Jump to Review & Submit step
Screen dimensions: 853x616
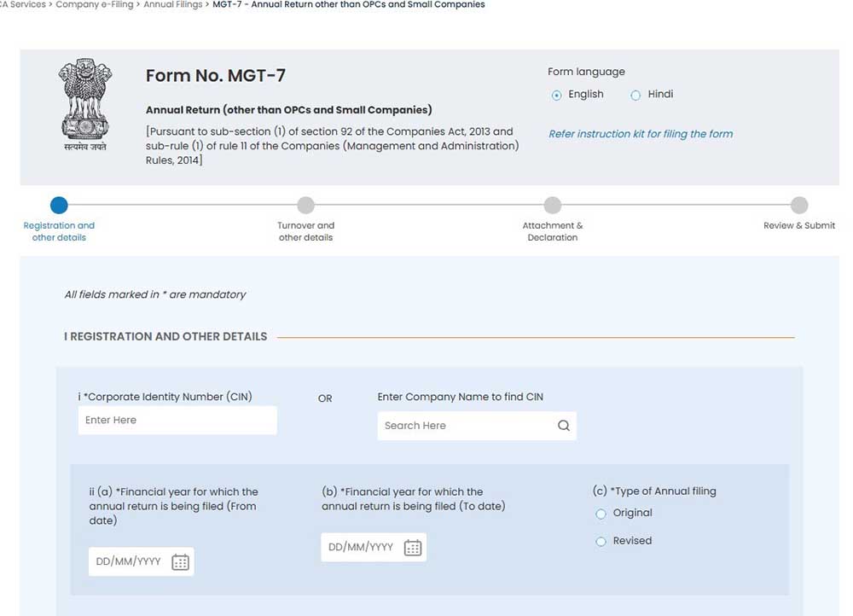(799, 226)
